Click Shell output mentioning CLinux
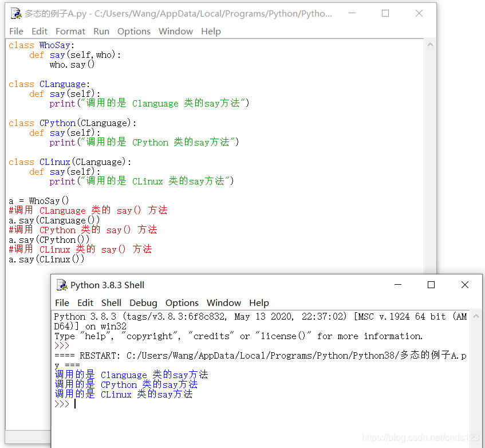 124,395
